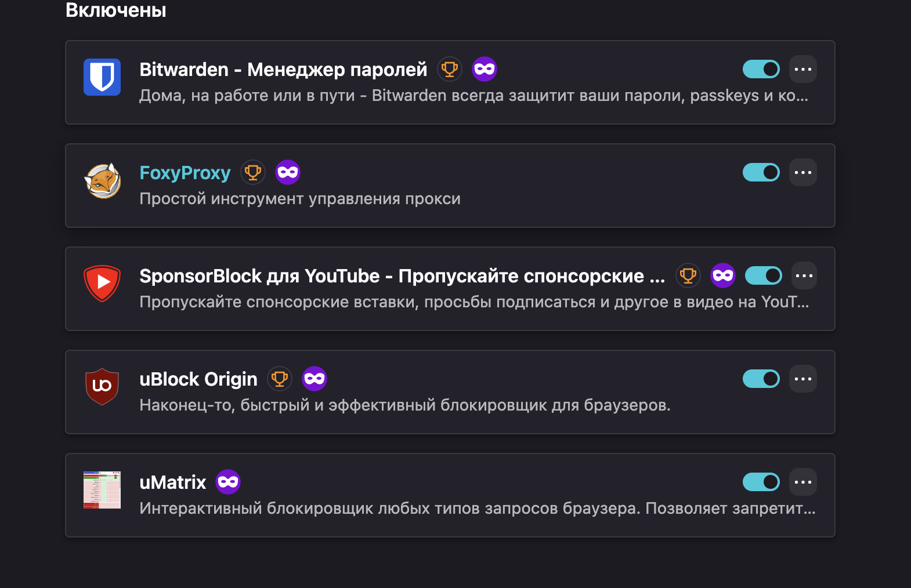Screen dimensions: 911x588
Task: Click the uBlock Origin shield icon
Action: click(x=102, y=387)
